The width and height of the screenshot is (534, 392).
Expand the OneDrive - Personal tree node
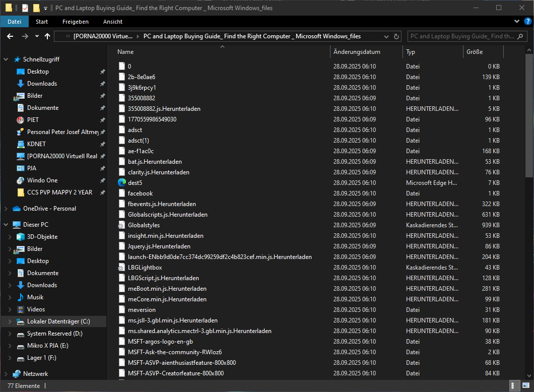pyautogui.click(x=6, y=209)
